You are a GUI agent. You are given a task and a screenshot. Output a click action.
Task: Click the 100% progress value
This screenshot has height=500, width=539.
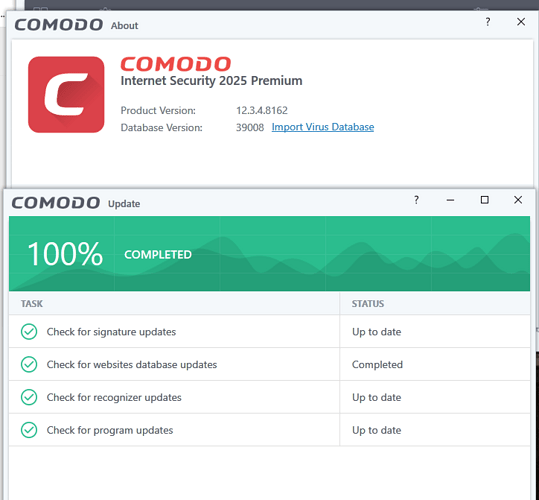pos(65,254)
